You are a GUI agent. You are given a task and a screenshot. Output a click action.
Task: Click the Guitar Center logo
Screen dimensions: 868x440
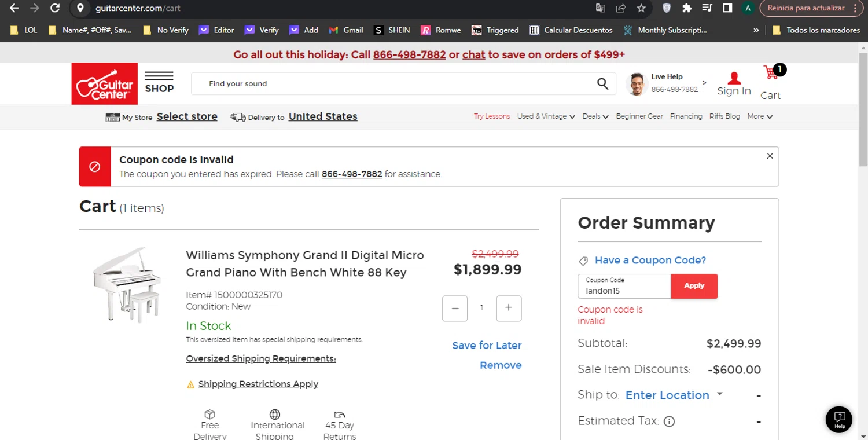point(105,84)
